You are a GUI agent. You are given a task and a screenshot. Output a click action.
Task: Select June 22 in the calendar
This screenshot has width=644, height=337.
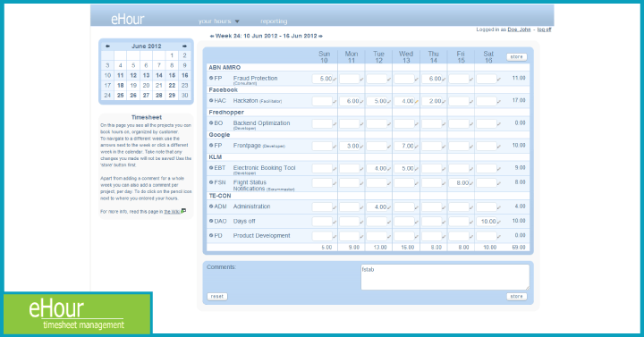click(172, 86)
